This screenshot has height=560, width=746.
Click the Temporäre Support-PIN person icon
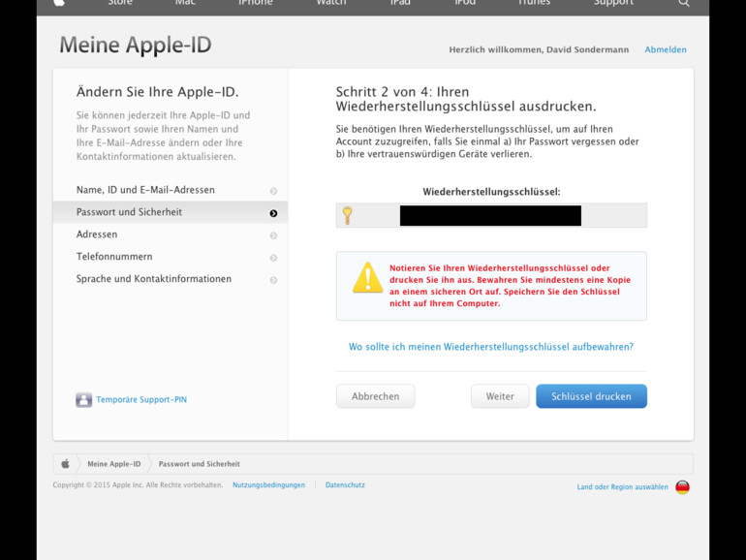[83, 400]
